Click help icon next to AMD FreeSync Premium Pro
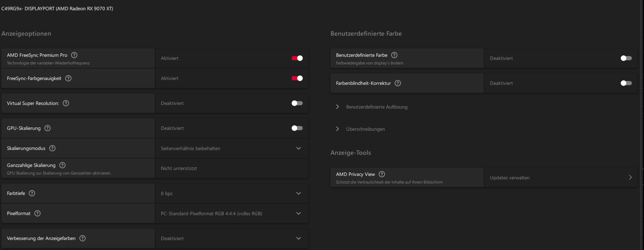This screenshot has height=250, width=644. coord(74,55)
